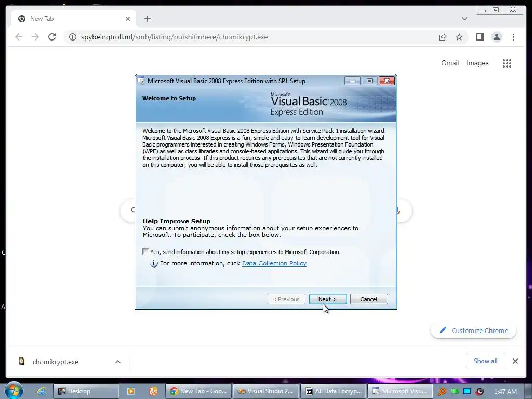The width and height of the screenshot is (532, 399).
Task: Close the New Tab tab
Action: pyautogui.click(x=128, y=19)
